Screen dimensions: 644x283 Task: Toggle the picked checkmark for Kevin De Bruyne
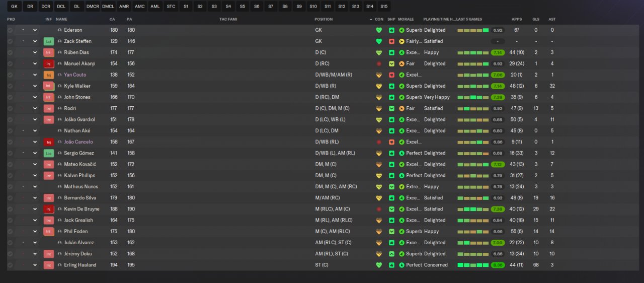click(x=10, y=209)
